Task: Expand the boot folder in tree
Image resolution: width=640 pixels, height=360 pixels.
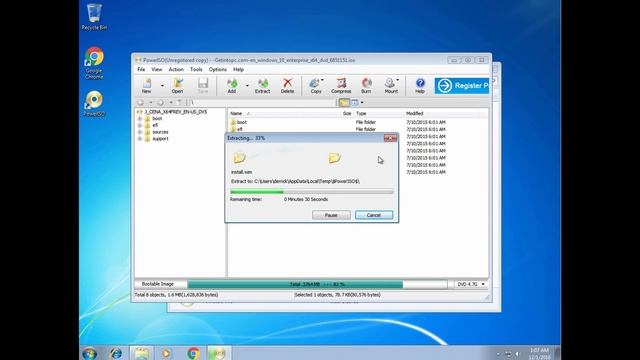Action: point(140,119)
